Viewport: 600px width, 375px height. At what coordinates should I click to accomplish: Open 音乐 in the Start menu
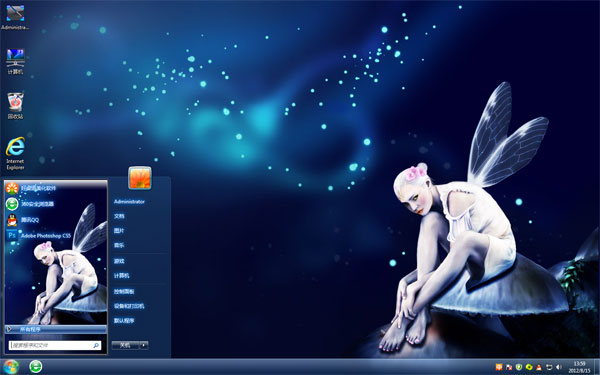coord(119,245)
